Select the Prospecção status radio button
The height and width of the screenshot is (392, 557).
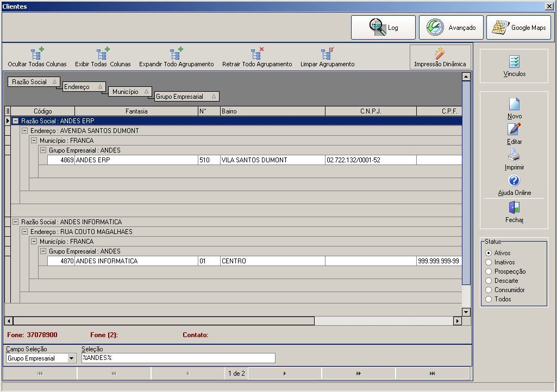pyautogui.click(x=489, y=271)
